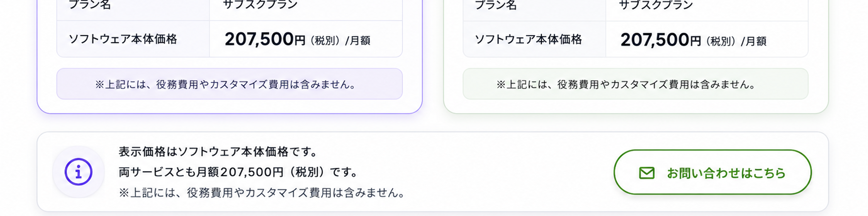Select the 207,500円 price in purple card

pyautogui.click(x=265, y=39)
